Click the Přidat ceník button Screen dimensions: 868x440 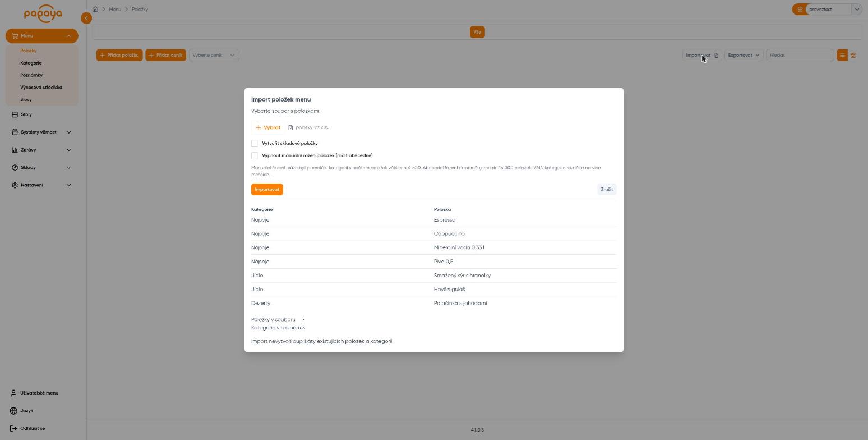coord(166,55)
